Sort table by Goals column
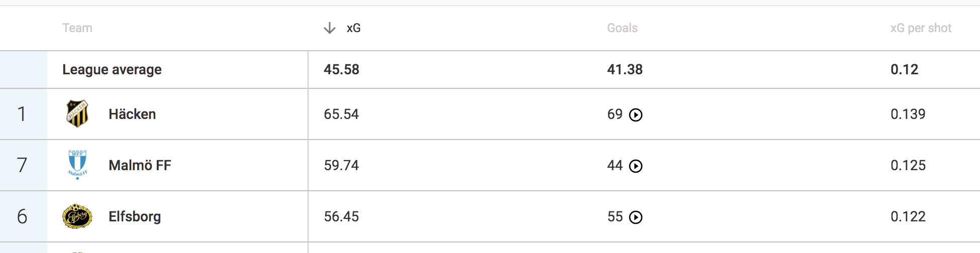The width and height of the screenshot is (980, 253). [622, 28]
